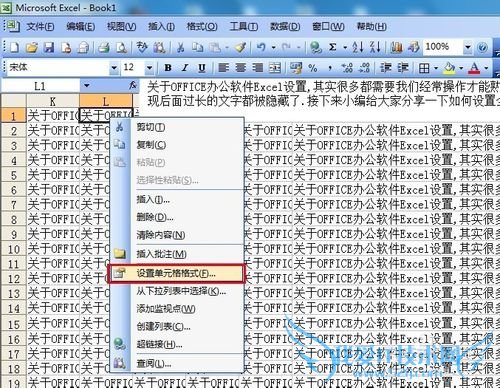Toggle Italic formatting
The height and width of the screenshot is (388, 500).
click(x=185, y=68)
